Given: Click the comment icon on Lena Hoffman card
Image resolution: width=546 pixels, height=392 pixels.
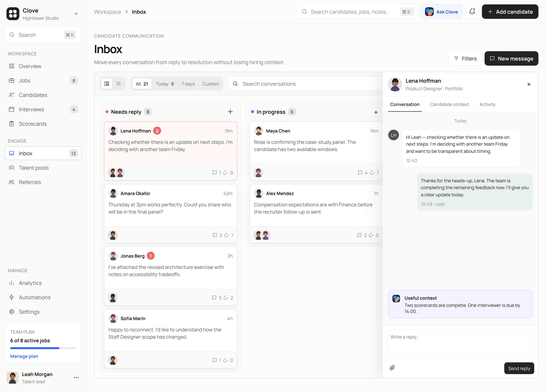Looking at the screenshot, I should [214, 173].
